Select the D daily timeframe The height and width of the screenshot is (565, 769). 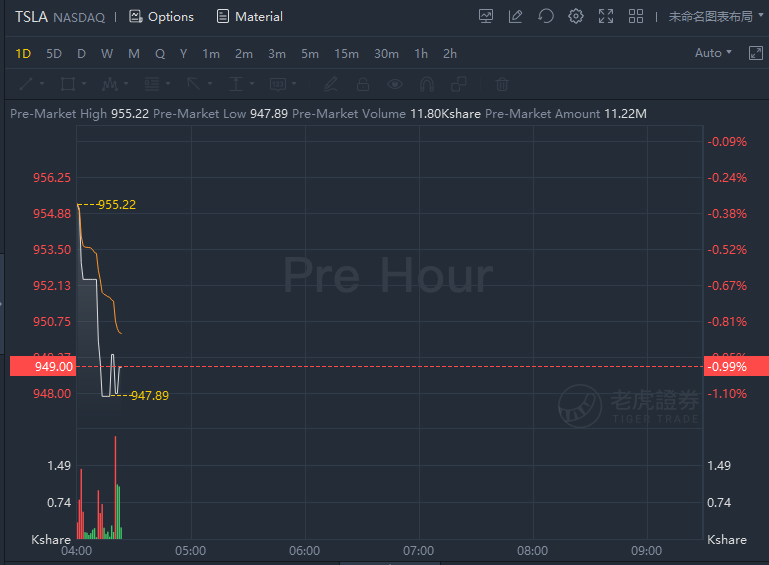pyautogui.click(x=81, y=53)
